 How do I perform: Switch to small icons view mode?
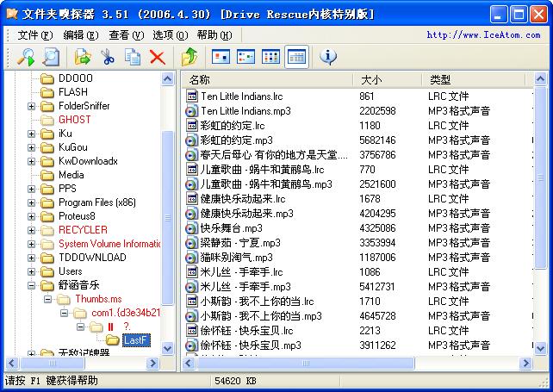pos(245,57)
